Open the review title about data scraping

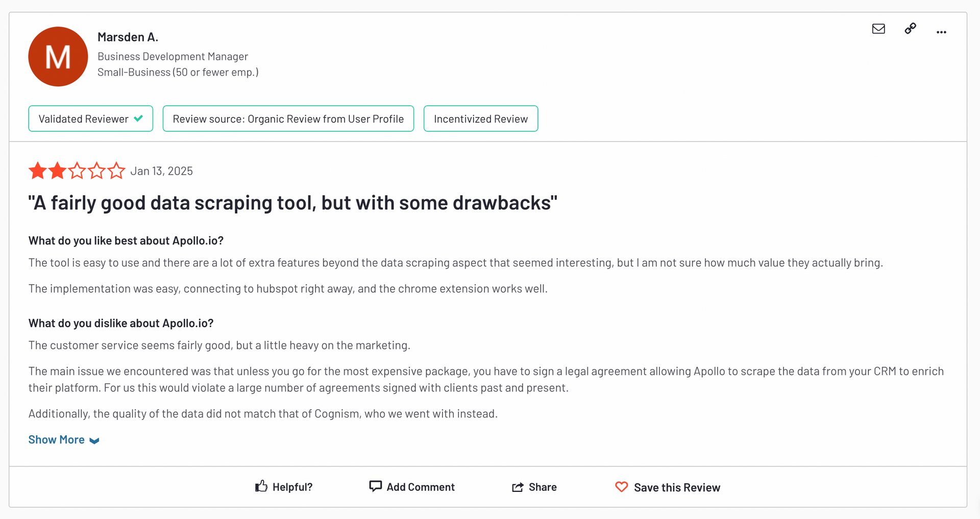click(293, 203)
